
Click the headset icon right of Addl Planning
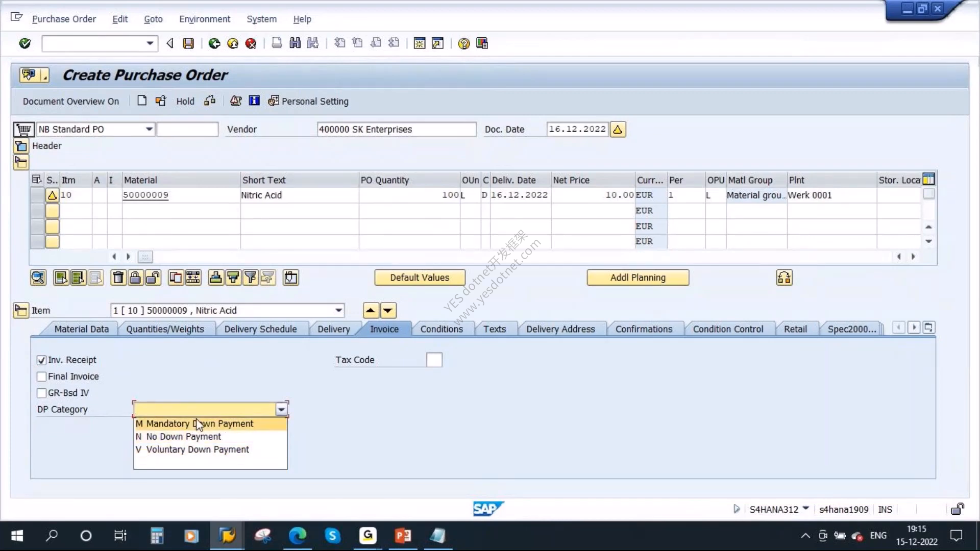pyautogui.click(x=784, y=278)
